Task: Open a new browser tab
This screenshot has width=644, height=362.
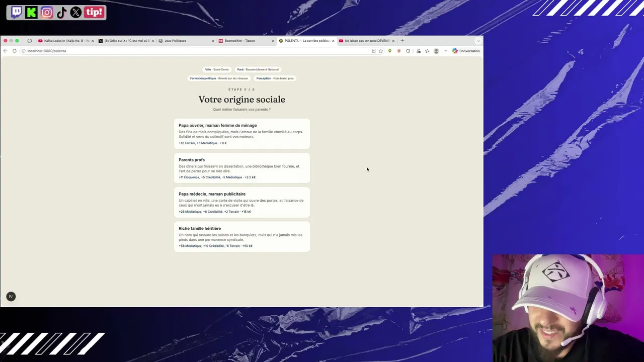Action: [x=402, y=41]
